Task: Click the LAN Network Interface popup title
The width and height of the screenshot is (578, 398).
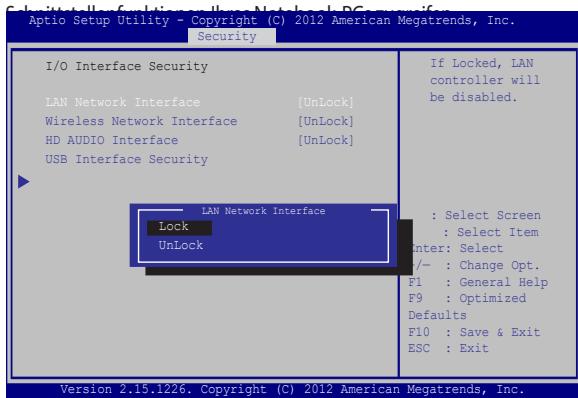Action: tap(263, 211)
